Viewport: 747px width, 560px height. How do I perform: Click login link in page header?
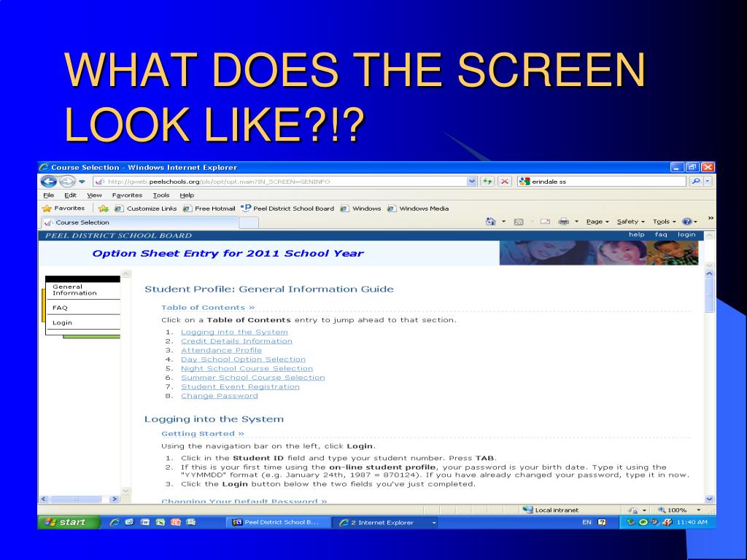click(x=686, y=234)
